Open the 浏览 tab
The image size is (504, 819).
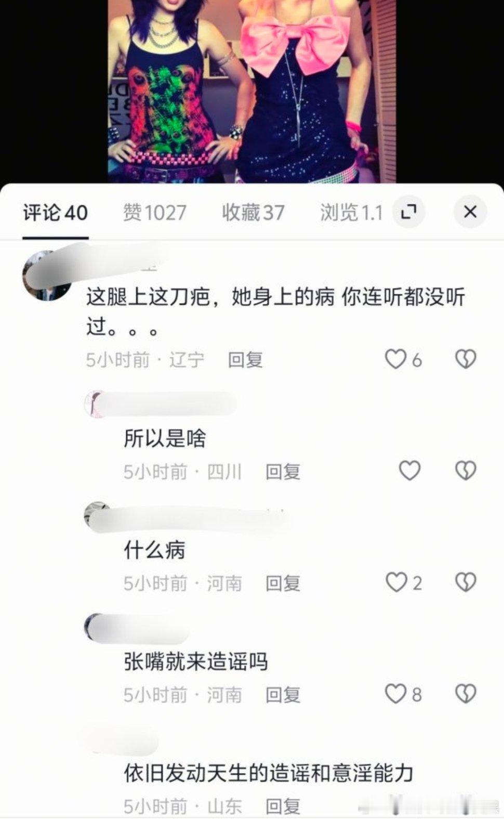pos(351,213)
